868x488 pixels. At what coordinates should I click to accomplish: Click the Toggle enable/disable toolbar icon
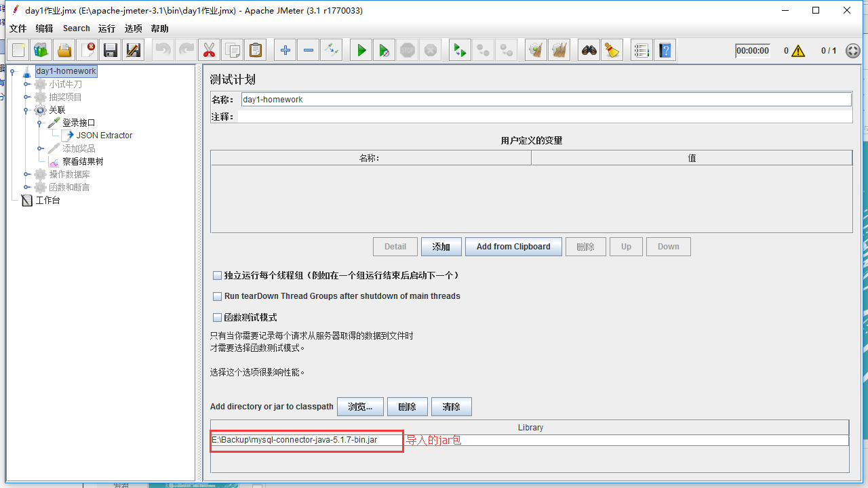coord(332,50)
